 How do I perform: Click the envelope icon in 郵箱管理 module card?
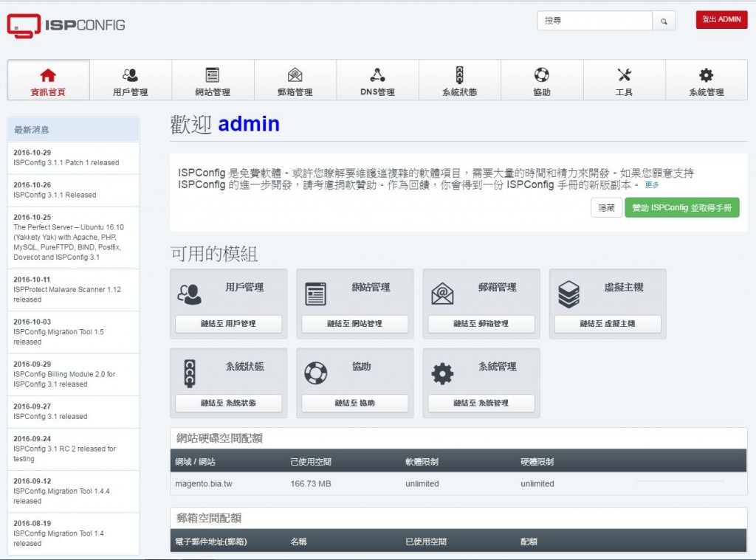click(442, 294)
